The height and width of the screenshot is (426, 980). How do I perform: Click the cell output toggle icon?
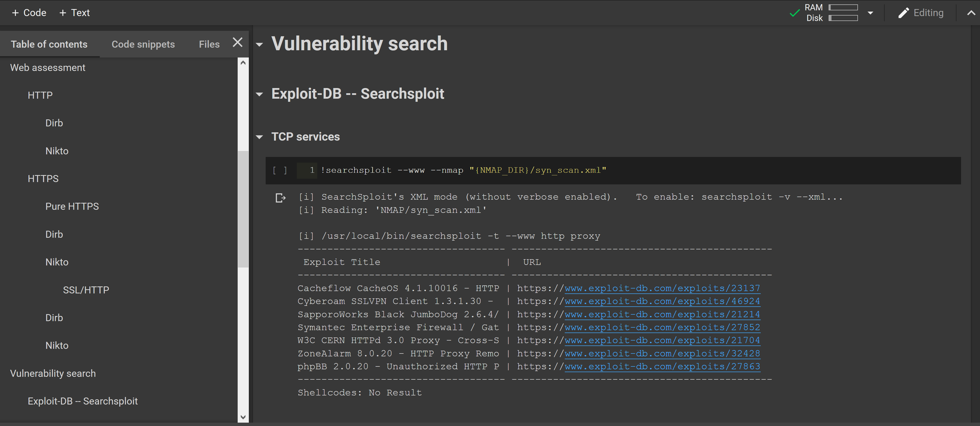(280, 198)
